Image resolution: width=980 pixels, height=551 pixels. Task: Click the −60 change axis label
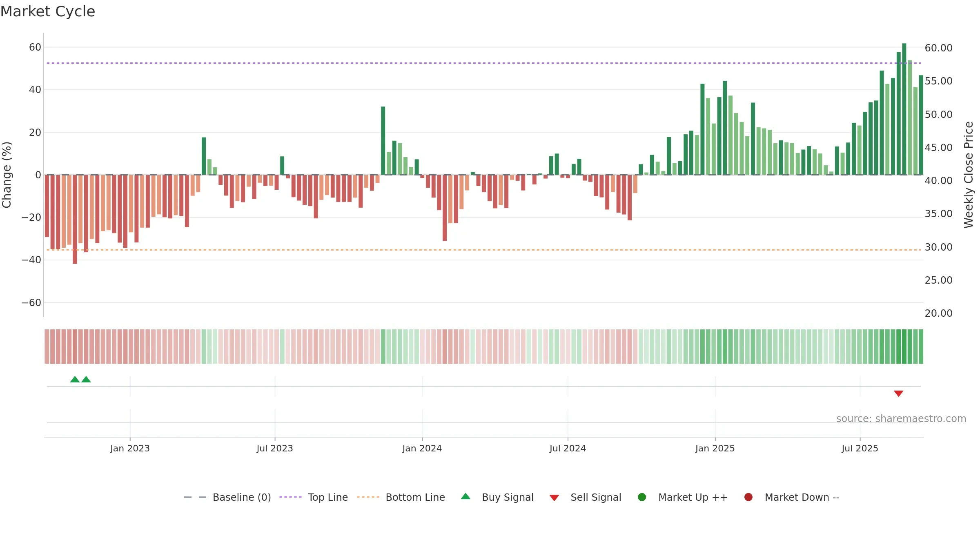pos(31,302)
